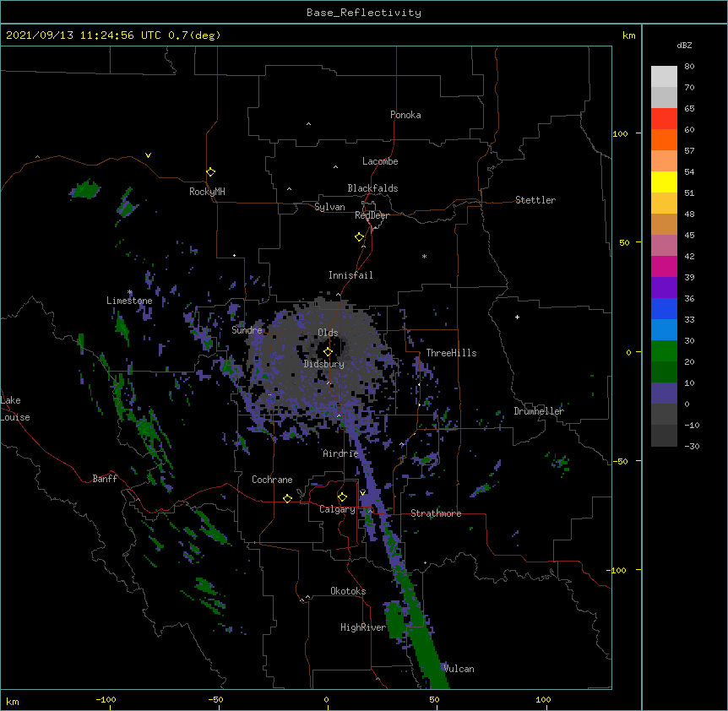Pick the light blue 33 dBZ legend swatch
Screen dimensions: 728x711
pyautogui.click(x=664, y=330)
